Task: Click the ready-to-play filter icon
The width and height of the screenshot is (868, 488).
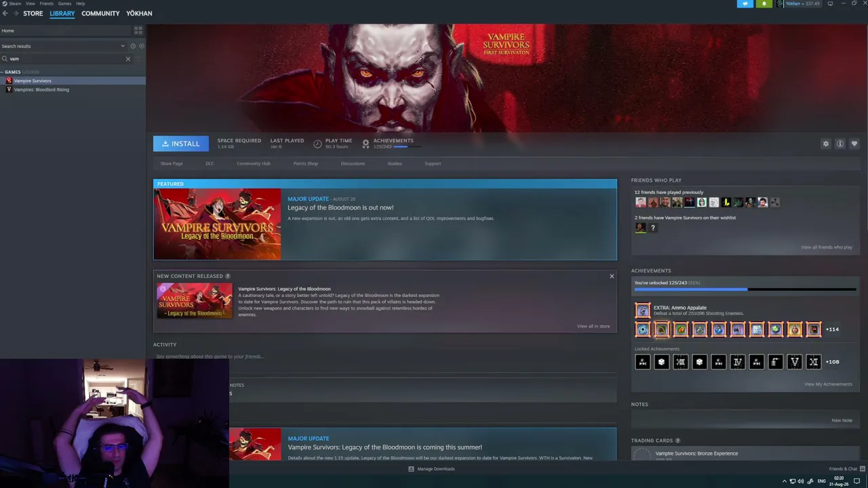Action: tap(141, 46)
